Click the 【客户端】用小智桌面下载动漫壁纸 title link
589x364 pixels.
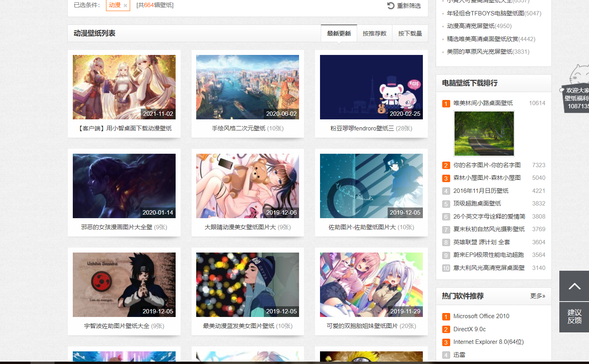124,128
